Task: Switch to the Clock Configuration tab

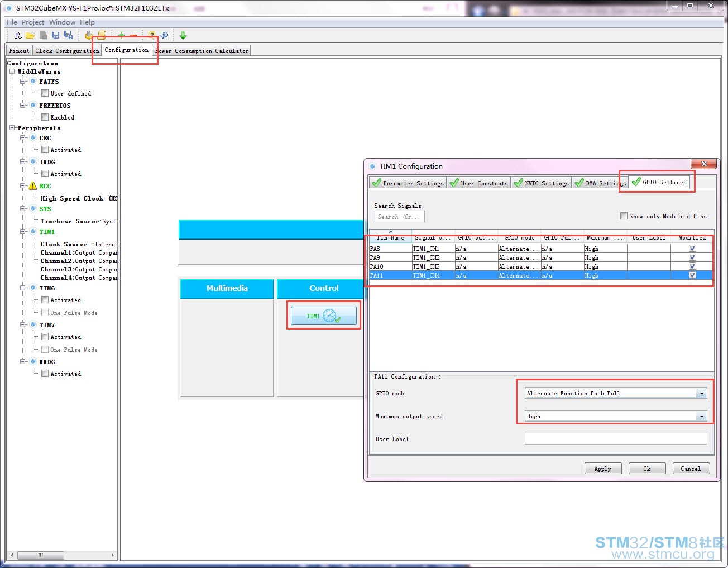Action: [67, 51]
